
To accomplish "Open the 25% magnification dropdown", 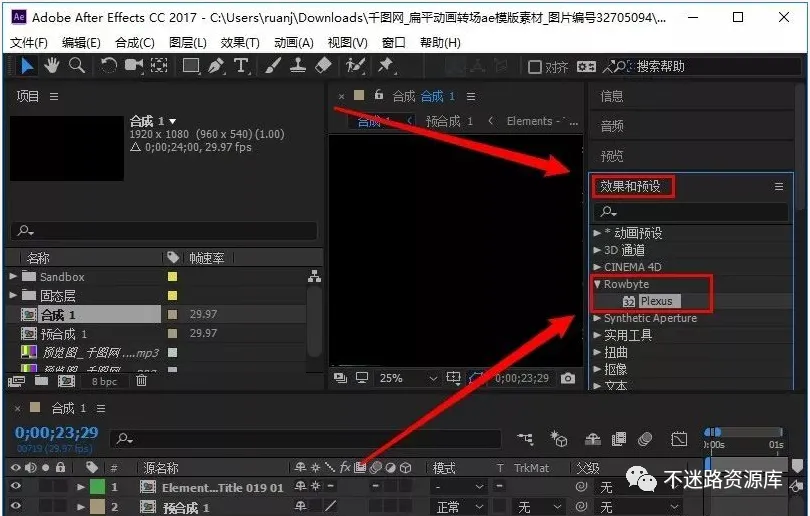I will click(x=409, y=378).
